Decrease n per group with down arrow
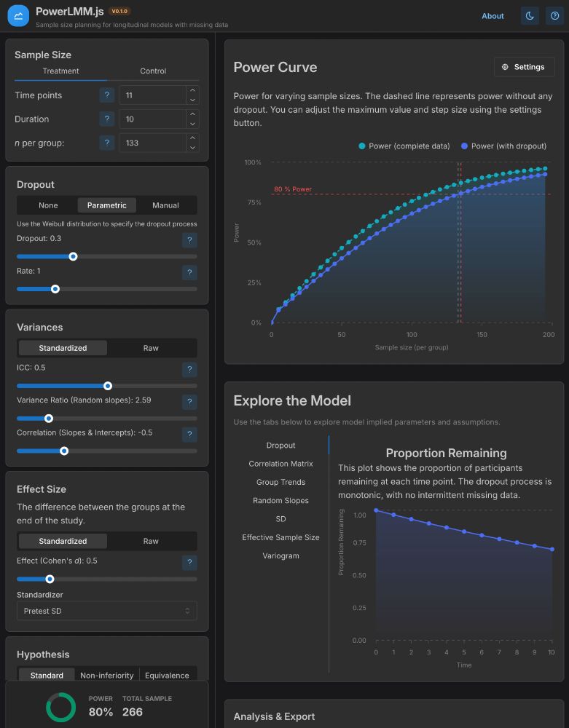The width and height of the screenshot is (569, 728). pos(192,148)
